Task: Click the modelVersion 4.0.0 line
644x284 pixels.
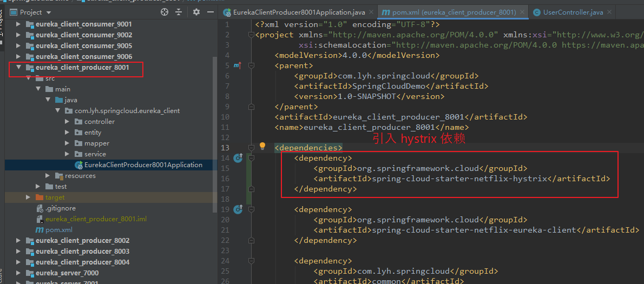Action: [357, 55]
